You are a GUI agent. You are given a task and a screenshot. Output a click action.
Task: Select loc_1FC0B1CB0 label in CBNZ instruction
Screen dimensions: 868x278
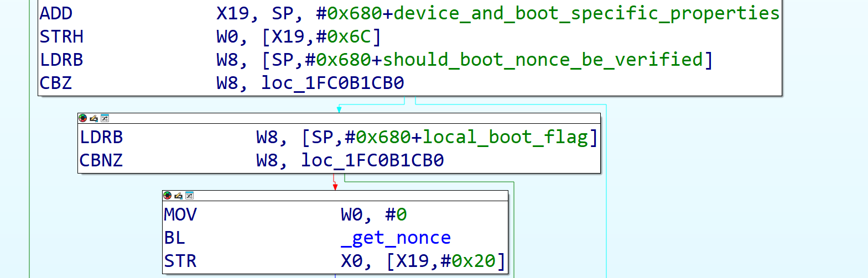(x=372, y=160)
